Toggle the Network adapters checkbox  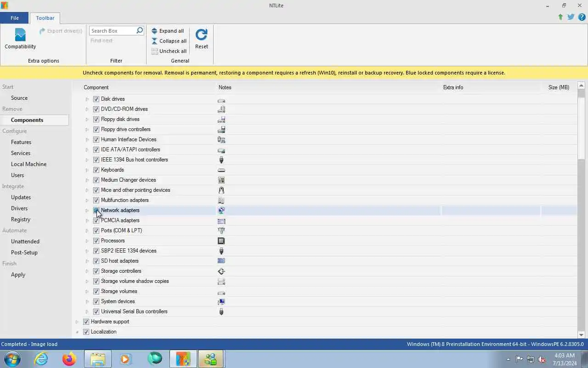point(96,210)
